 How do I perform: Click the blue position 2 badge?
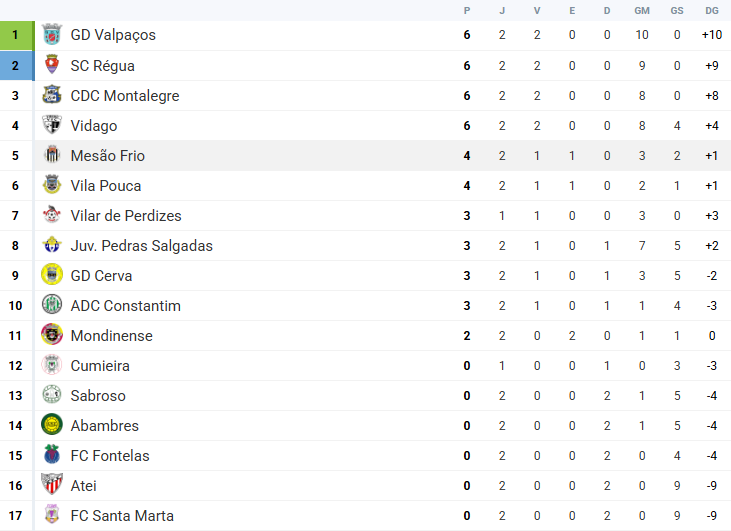coord(17,65)
